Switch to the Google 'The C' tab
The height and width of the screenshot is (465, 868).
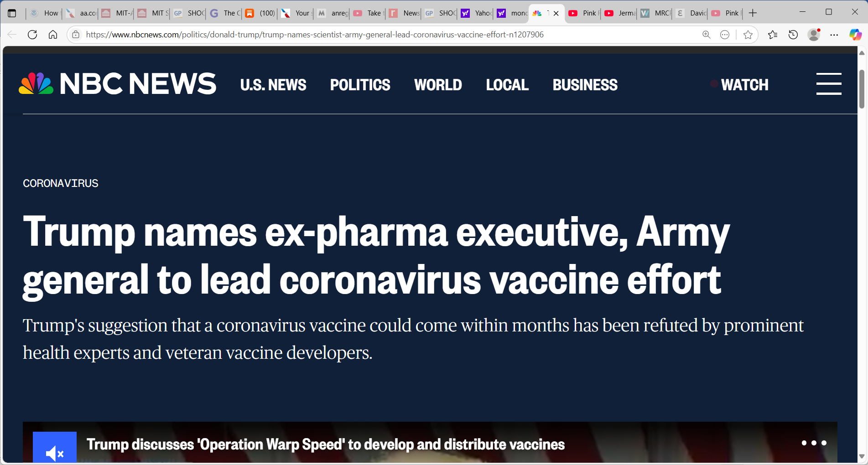click(225, 13)
